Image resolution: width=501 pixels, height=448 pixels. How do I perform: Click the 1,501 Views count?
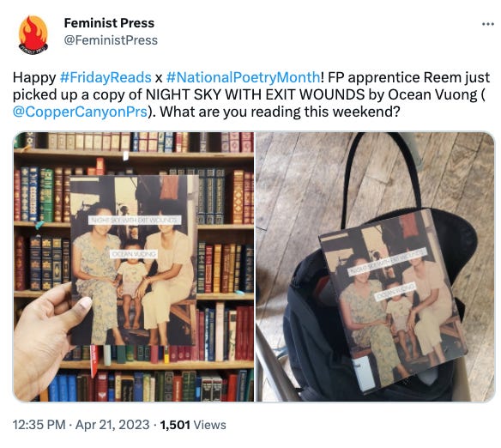[193, 425]
